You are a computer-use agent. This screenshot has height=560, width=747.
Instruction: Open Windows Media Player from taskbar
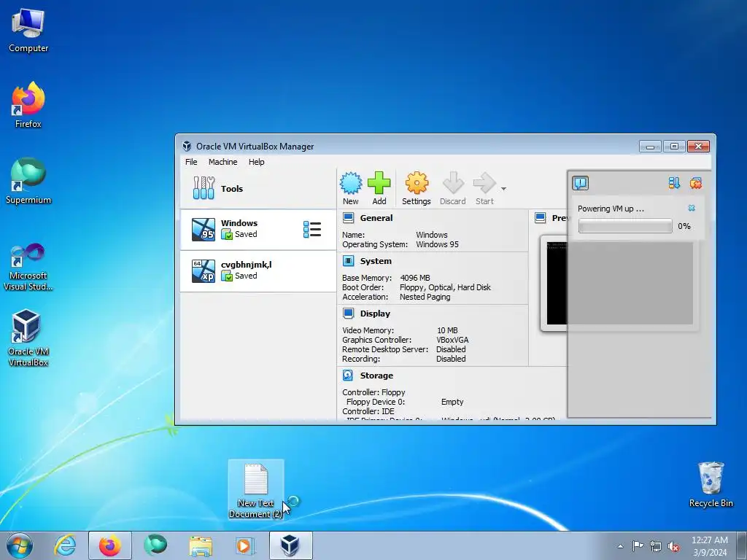[x=245, y=545]
